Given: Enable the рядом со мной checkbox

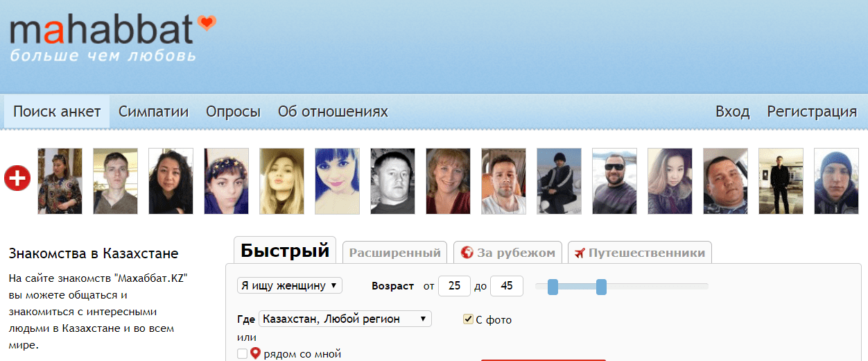Looking at the screenshot, I should (x=242, y=354).
